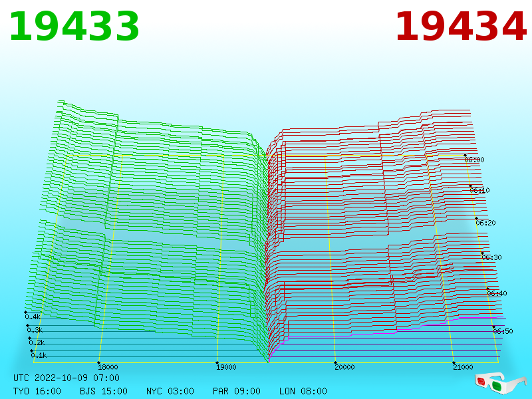Click the green 19433 price number

click(x=74, y=27)
